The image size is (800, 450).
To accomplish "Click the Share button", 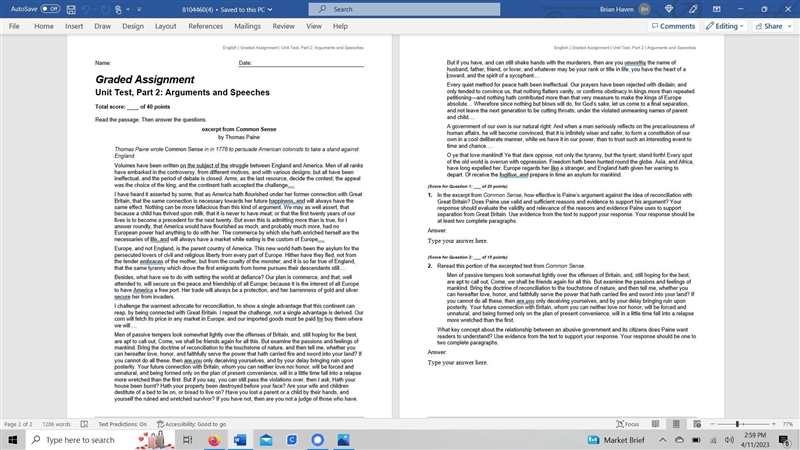I will point(769,26).
